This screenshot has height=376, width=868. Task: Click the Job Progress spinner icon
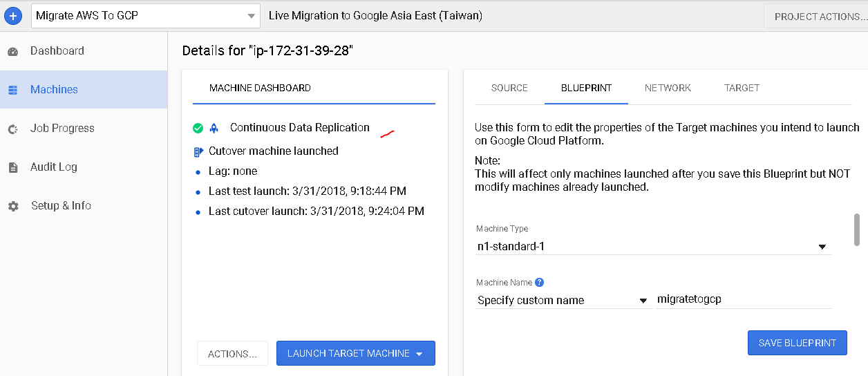[x=12, y=129]
